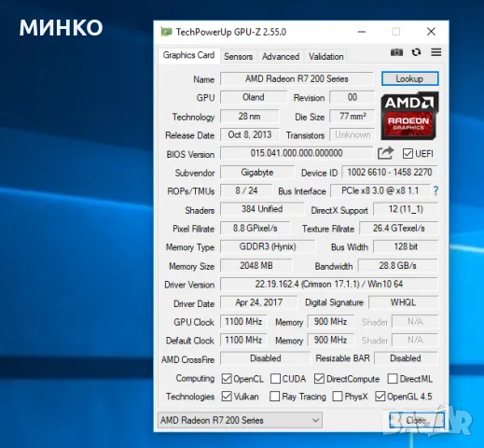Select the Graphics Card tab
Viewport: 484px width, 448px height.
coord(188,55)
